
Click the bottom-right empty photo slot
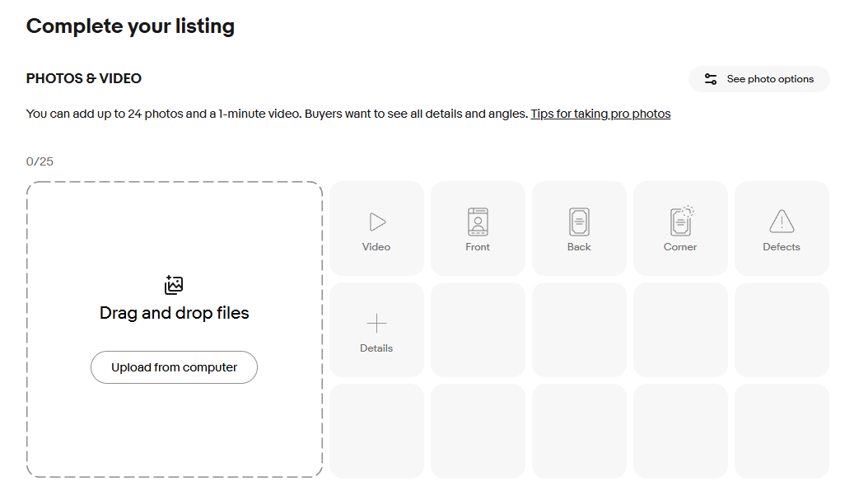782,431
